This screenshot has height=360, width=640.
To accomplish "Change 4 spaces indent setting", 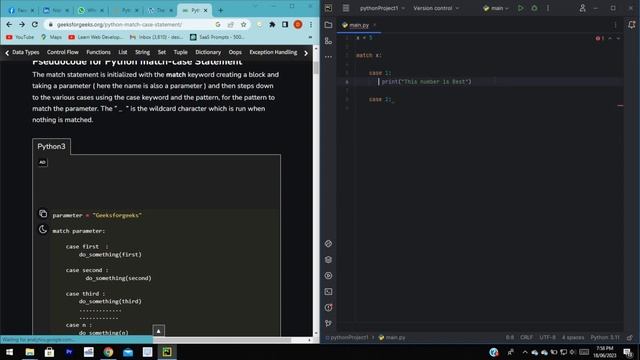I will pos(573,338).
